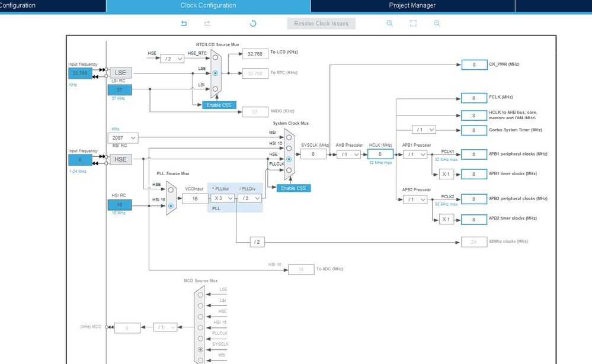592x364 pixels.
Task: Open Cortex System Timer divider dropdown
Action: 424,130
